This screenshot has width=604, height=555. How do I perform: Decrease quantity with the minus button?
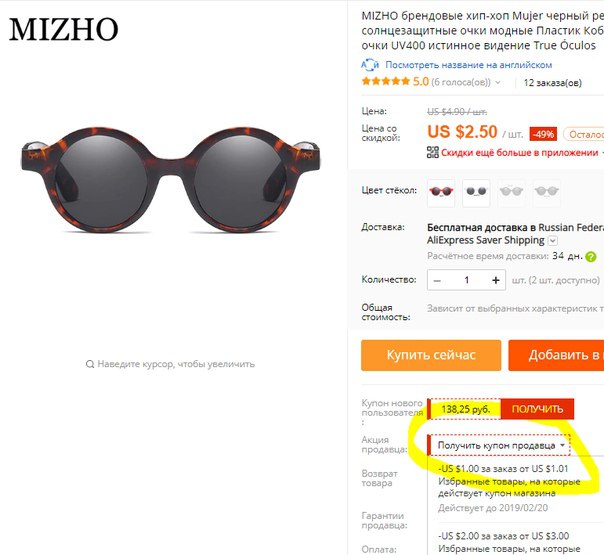coord(437,280)
